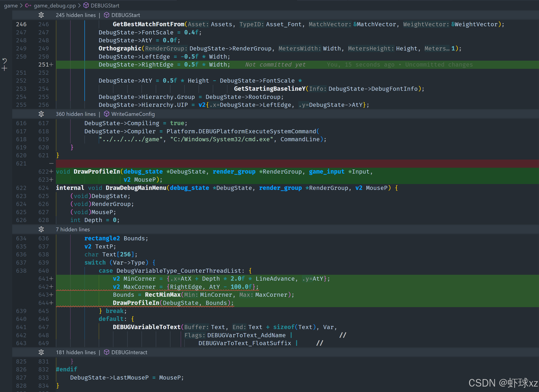Click minus marker on deleted line 621
This screenshot has width=539, height=392.
pyautogui.click(x=51, y=163)
